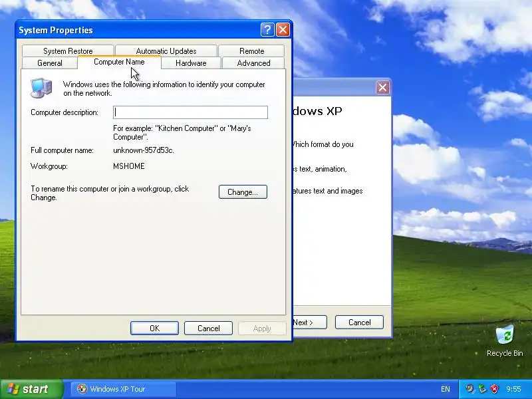Image resolution: width=532 pixels, height=399 pixels.
Task: Switch to the Automatic Updates tab
Action: pos(166,51)
